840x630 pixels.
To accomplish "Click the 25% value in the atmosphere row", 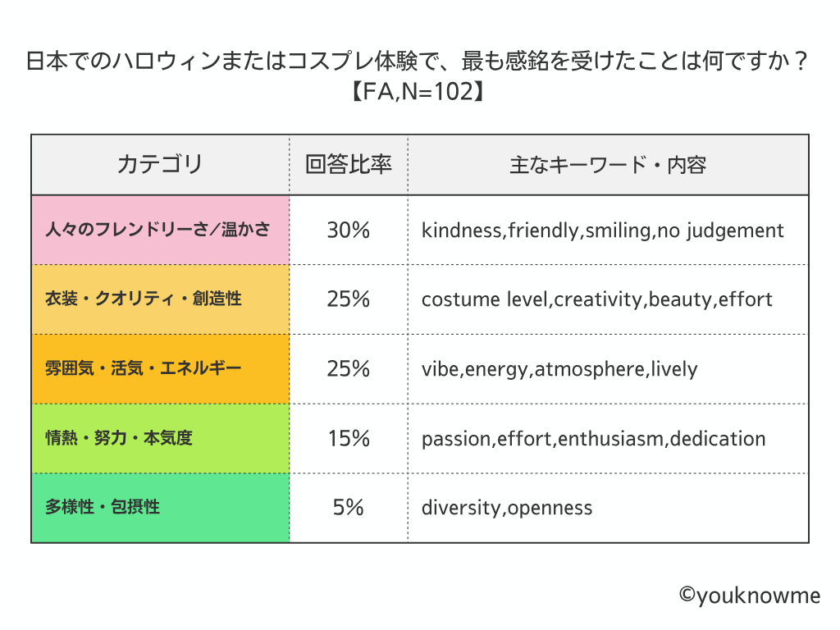I will click(349, 368).
